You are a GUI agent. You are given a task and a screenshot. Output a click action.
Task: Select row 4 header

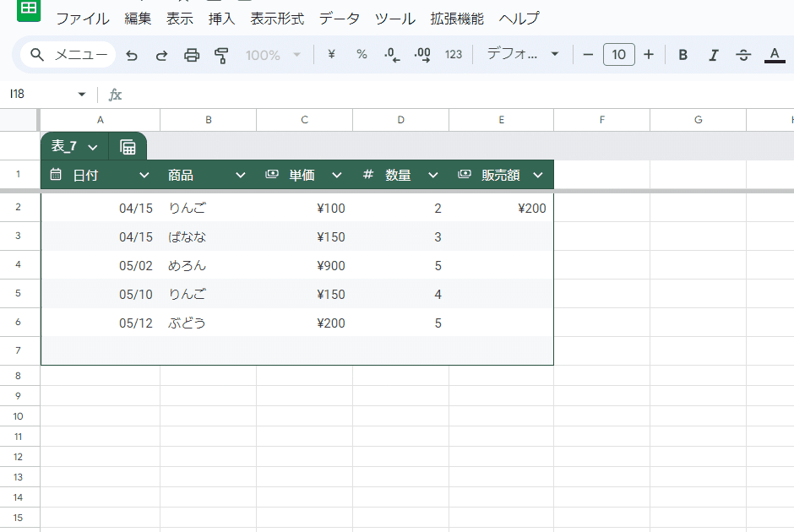click(19, 264)
